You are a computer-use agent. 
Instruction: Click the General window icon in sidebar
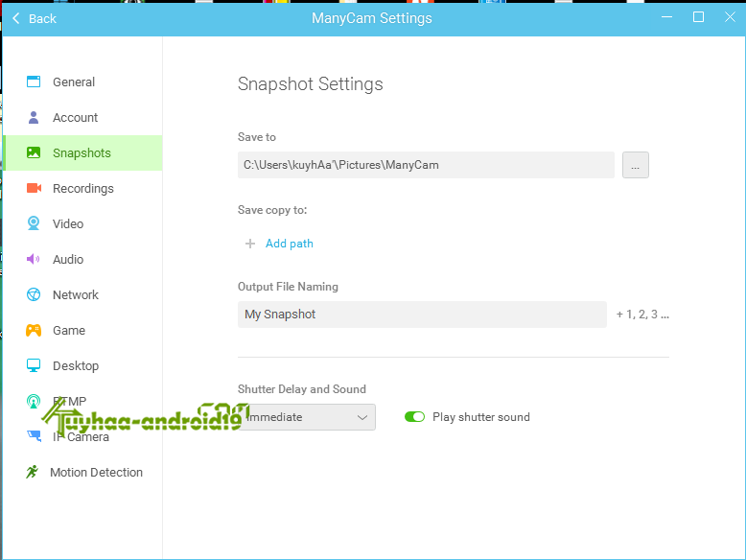(34, 82)
